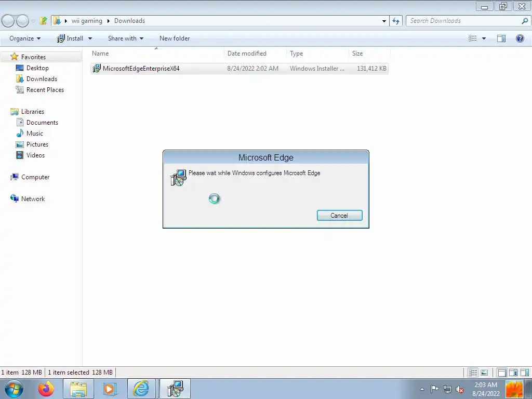This screenshot has height=399, width=532.
Task: Launch Firefox from the taskbar
Action: pyautogui.click(x=46, y=389)
